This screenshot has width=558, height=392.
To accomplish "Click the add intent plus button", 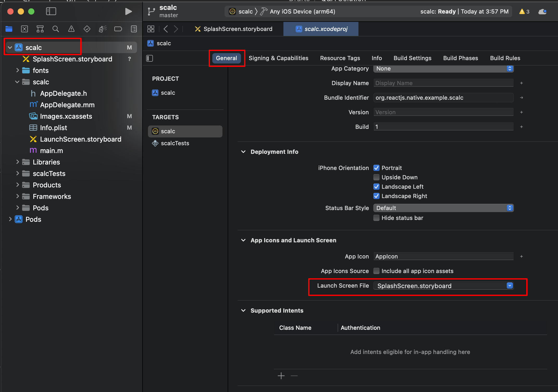I will coord(281,376).
